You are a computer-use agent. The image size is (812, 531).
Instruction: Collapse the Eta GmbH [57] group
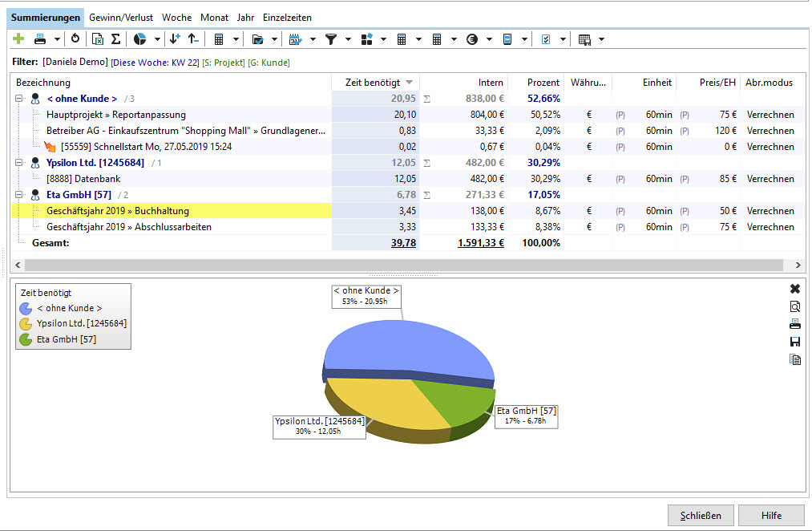pyautogui.click(x=19, y=195)
